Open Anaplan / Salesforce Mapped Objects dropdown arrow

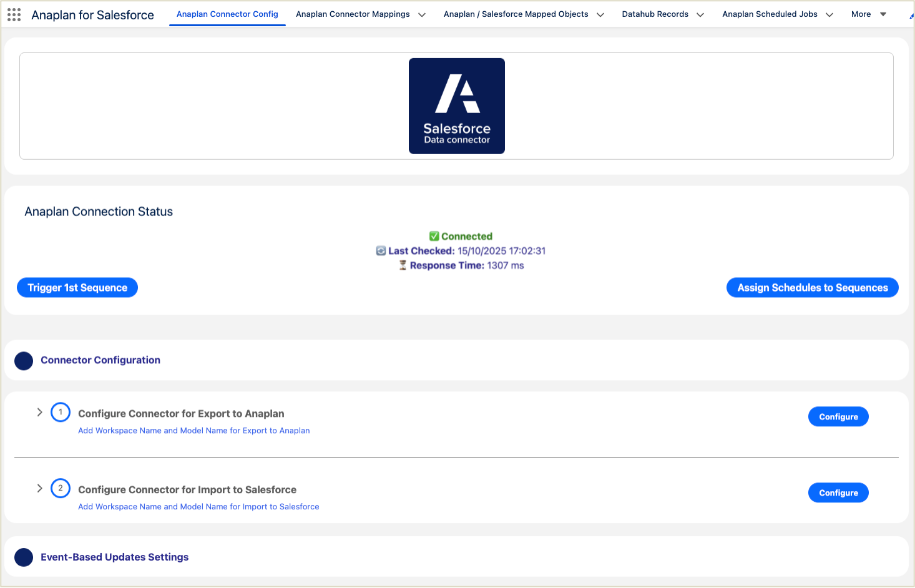[600, 15]
